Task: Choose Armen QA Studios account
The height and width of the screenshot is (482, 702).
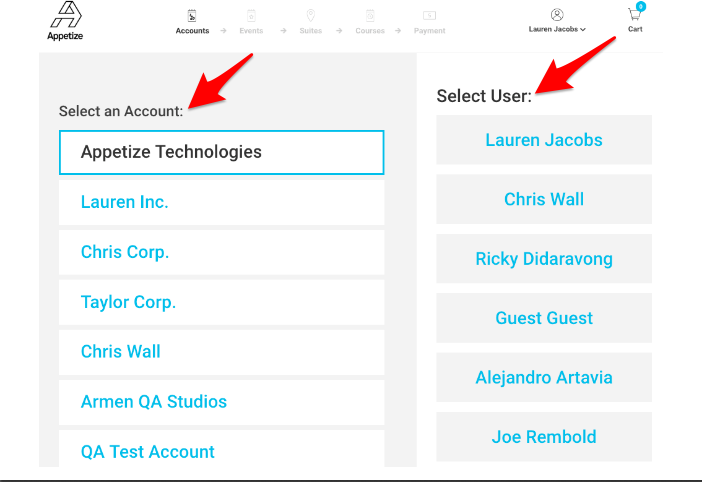Action: coord(221,402)
